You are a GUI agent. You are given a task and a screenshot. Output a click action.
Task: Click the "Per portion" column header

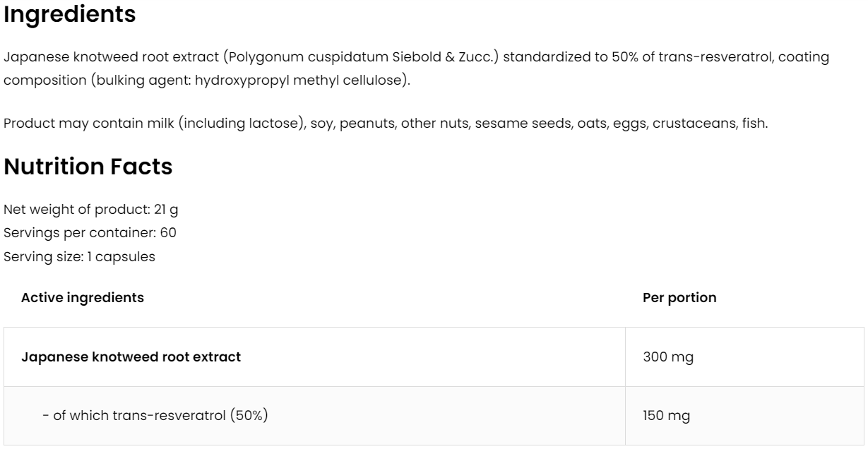[x=679, y=298]
